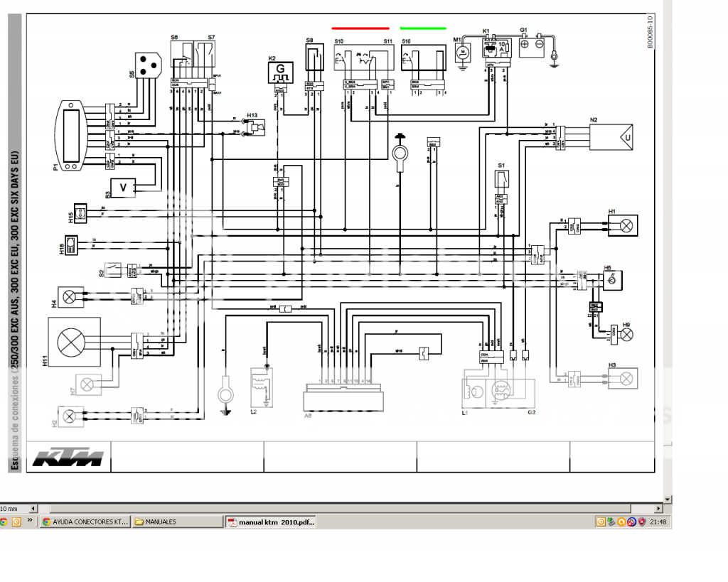Switch to AYUDA CONECTORES KT taskbar window
This screenshot has width=728, height=582.
[x=86, y=522]
